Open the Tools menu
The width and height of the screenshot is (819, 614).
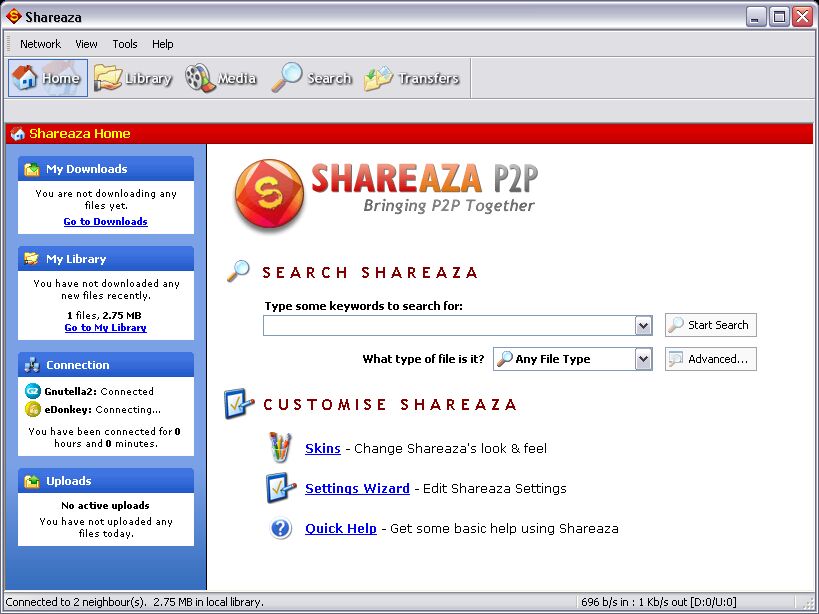click(125, 44)
